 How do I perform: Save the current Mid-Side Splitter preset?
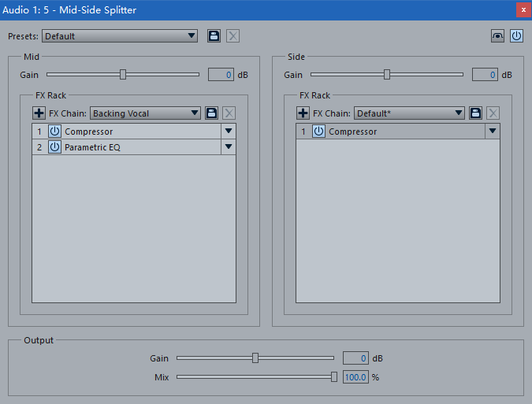214,36
